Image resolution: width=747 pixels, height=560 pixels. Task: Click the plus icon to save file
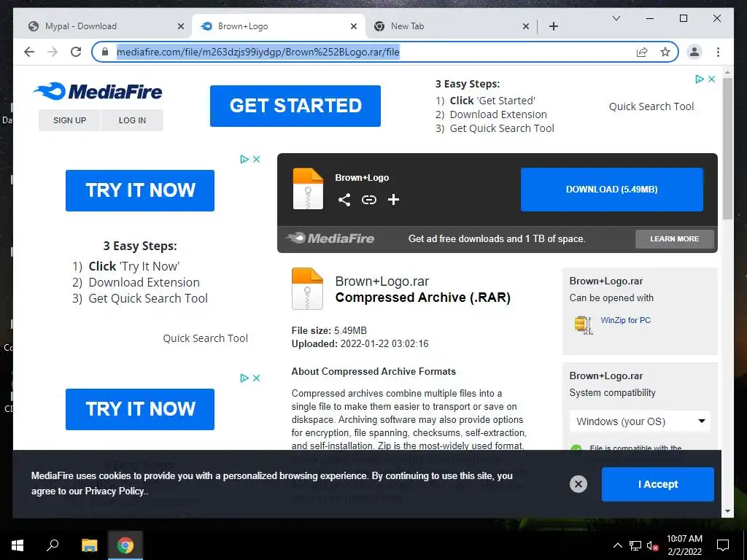[393, 200]
